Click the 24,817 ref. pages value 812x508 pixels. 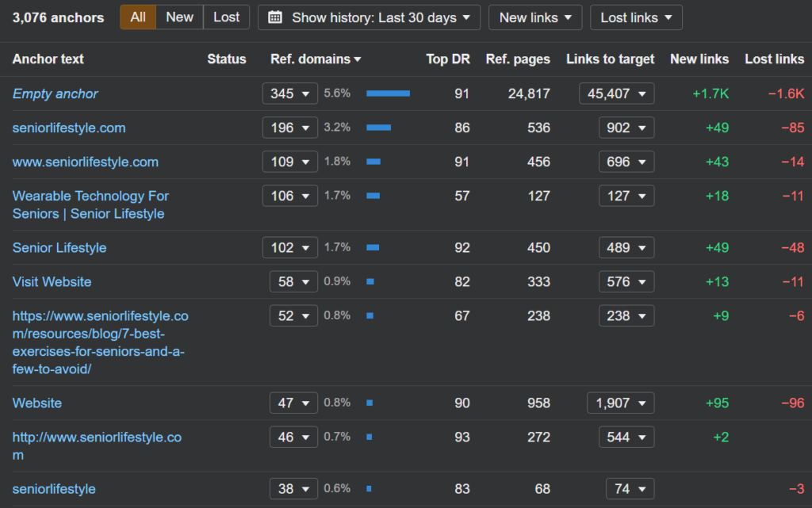[529, 94]
